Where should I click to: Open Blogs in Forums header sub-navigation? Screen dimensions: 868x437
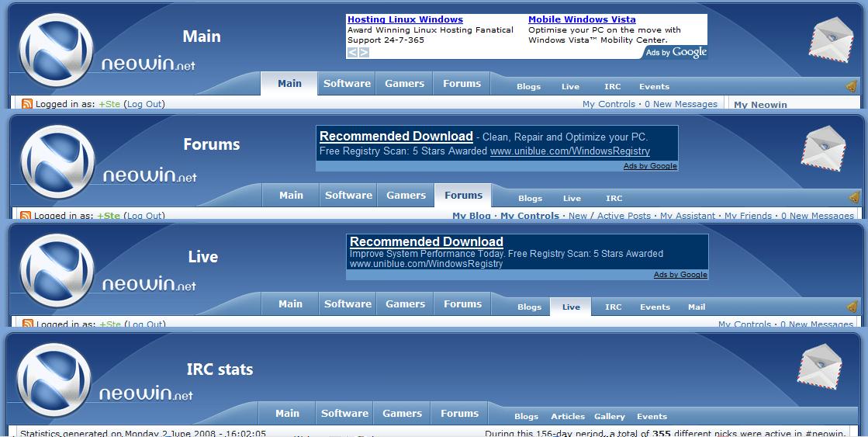pos(530,198)
